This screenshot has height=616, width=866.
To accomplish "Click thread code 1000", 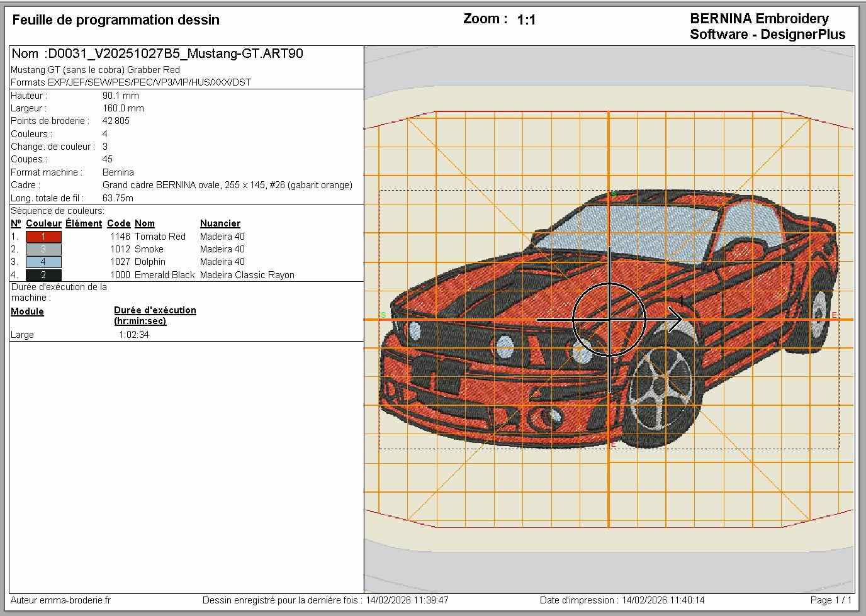I will (120, 275).
